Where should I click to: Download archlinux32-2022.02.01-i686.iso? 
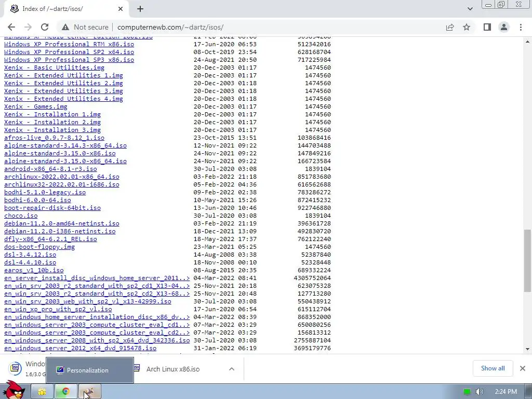[62, 184]
